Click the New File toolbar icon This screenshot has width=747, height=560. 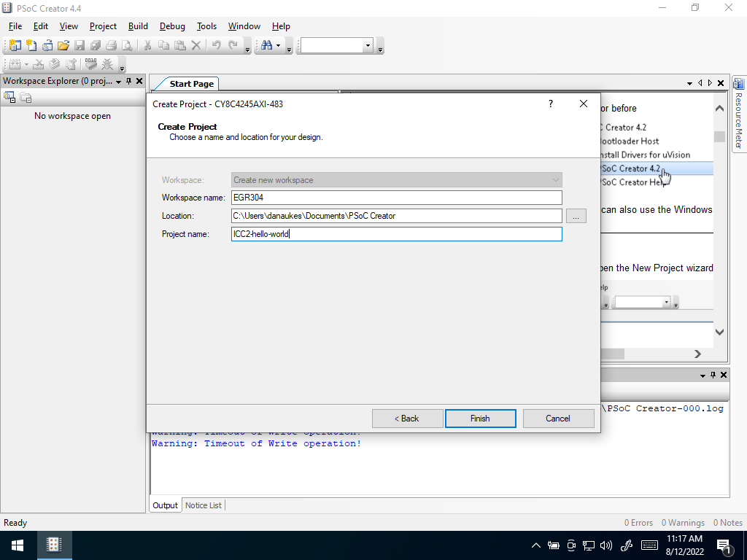(31, 45)
